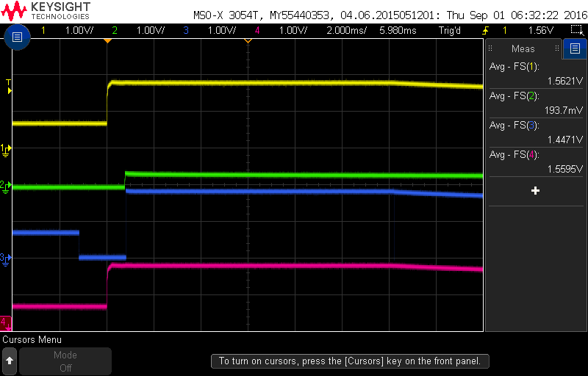This screenshot has height=376, width=588.
Task: Select channel 2 ground reference marker
Action: (6, 187)
